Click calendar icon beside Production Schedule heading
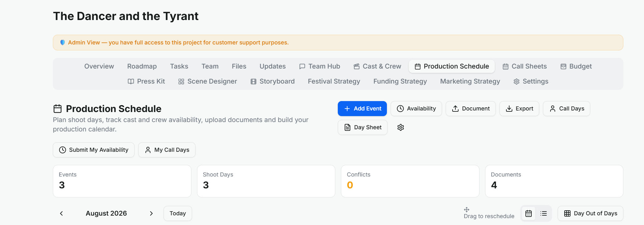Screen dimensions: 644x225 [58, 109]
